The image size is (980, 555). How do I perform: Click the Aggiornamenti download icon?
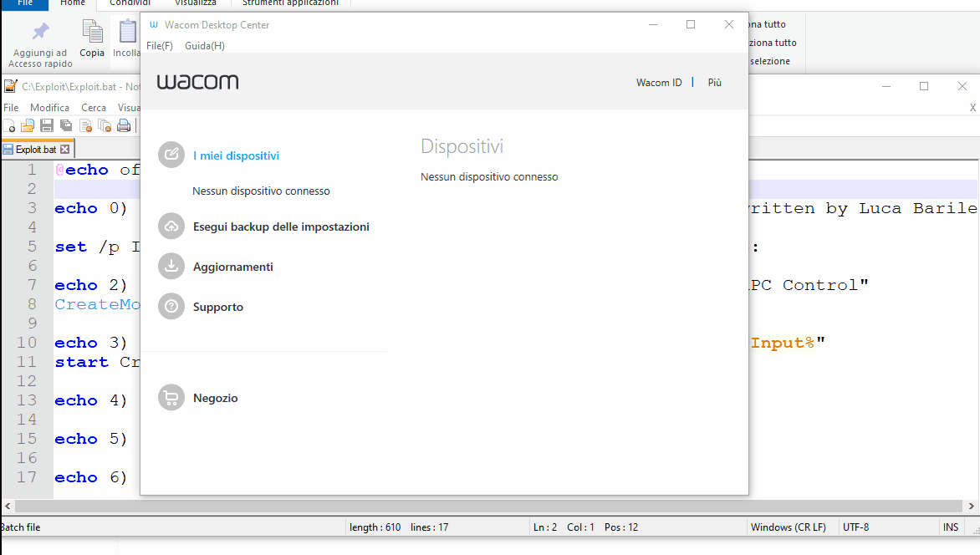pos(171,267)
